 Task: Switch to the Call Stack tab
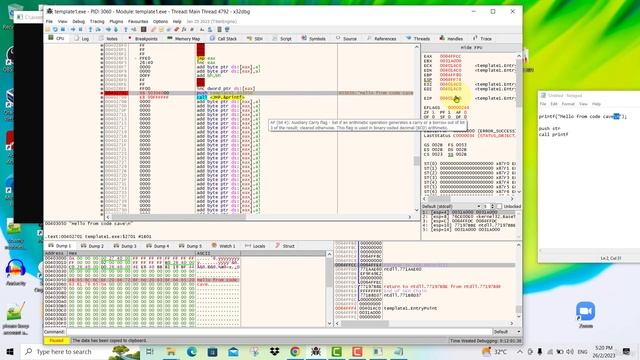[223, 38]
